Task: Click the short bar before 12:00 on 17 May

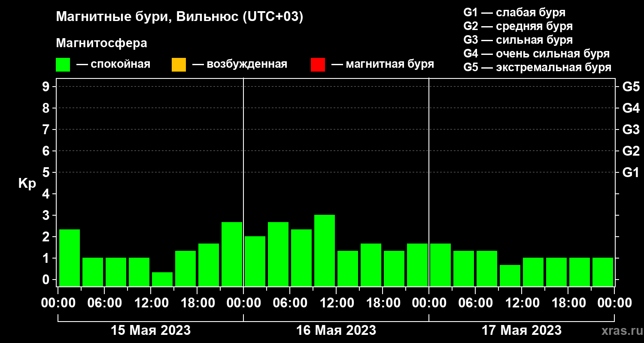Action: [510, 275]
